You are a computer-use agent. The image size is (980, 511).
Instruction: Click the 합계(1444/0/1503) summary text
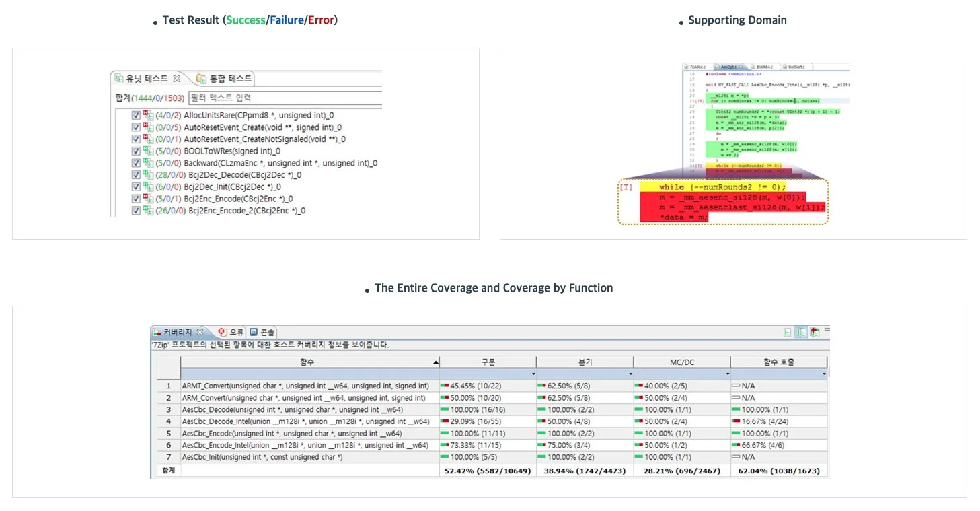150,98
